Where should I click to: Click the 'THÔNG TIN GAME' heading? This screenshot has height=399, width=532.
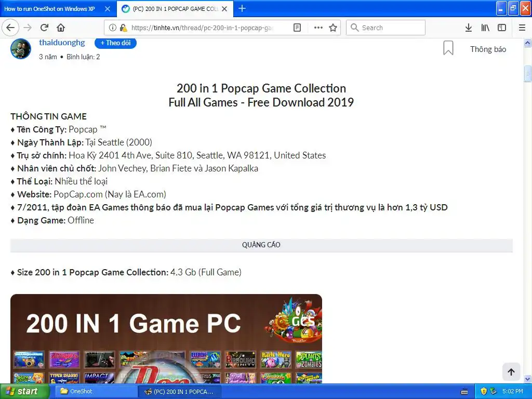[48, 116]
